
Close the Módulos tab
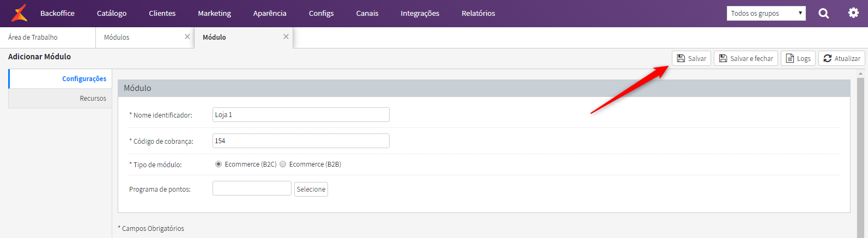point(187,36)
